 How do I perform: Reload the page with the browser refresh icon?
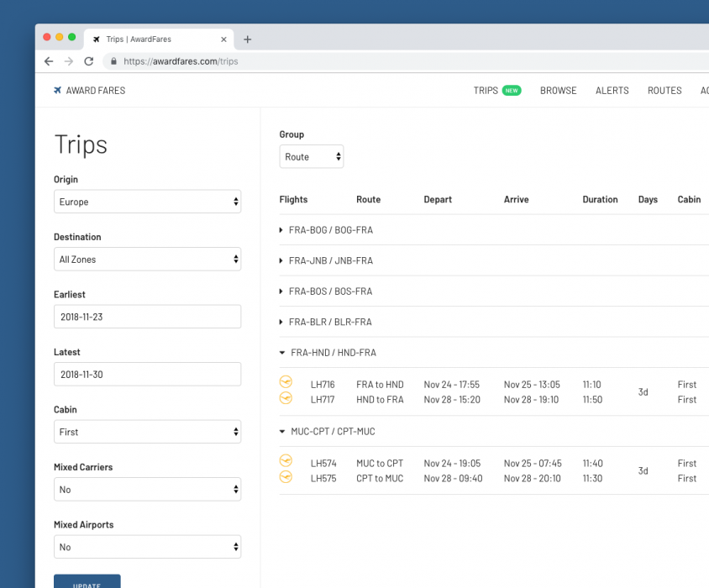pos(88,61)
